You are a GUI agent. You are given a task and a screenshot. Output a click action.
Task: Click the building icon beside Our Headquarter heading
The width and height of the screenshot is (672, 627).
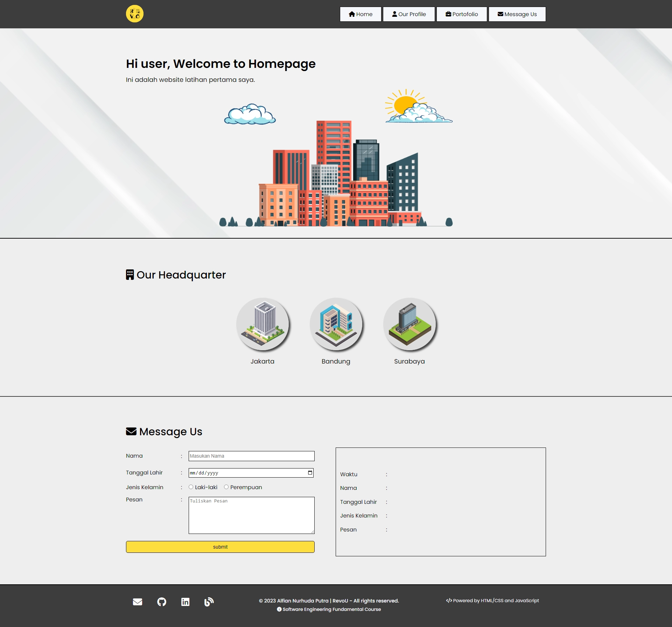click(x=130, y=274)
